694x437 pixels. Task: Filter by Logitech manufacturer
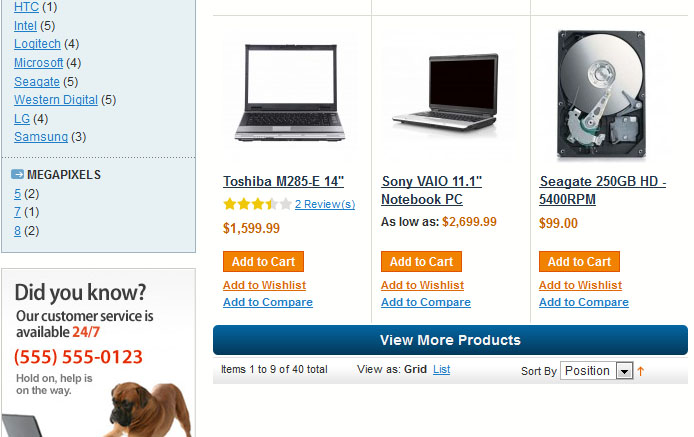[37, 44]
